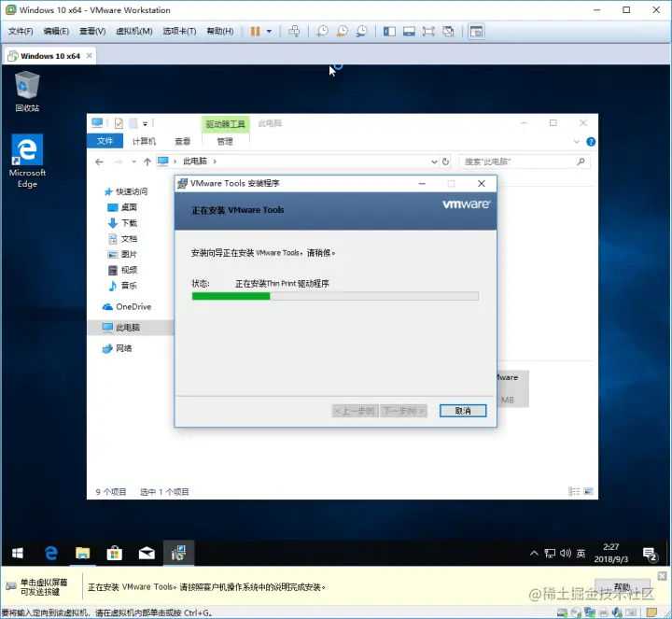Click the Explorer up one level arrow
This screenshot has height=619, width=672.
(147, 162)
